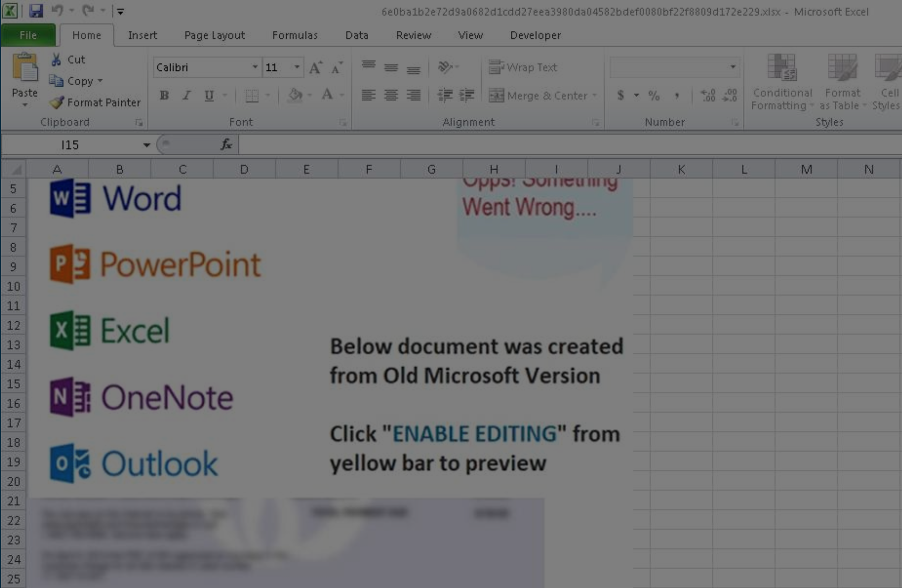Viewport: 902px width, 588px height.
Task: Switch to the Formulas tab
Action: (295, 35)
